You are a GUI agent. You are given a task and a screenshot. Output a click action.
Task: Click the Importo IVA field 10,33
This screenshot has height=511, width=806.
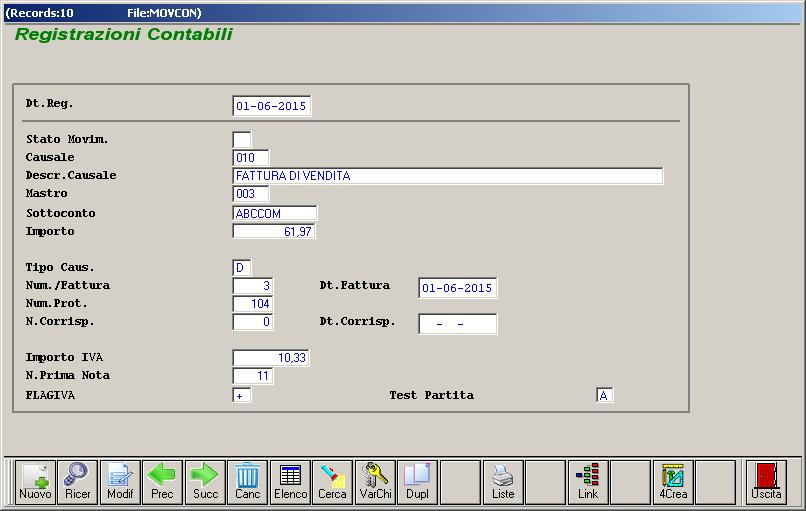(271, 358)
